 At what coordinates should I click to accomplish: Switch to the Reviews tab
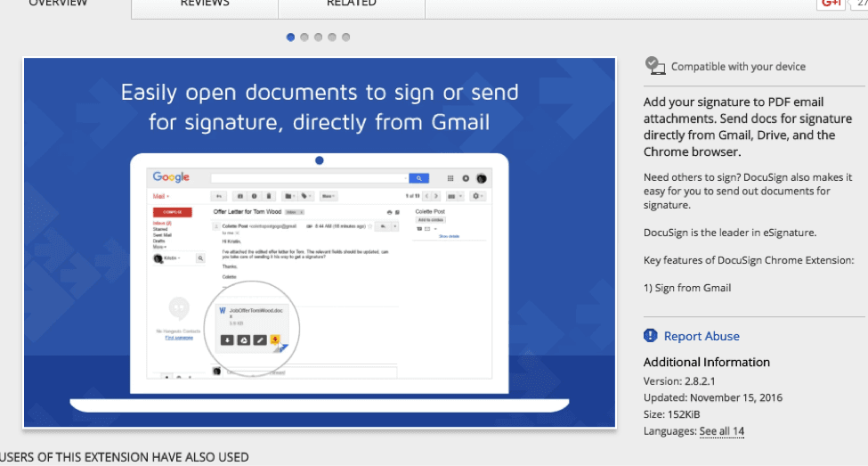(x=204, y=4)
